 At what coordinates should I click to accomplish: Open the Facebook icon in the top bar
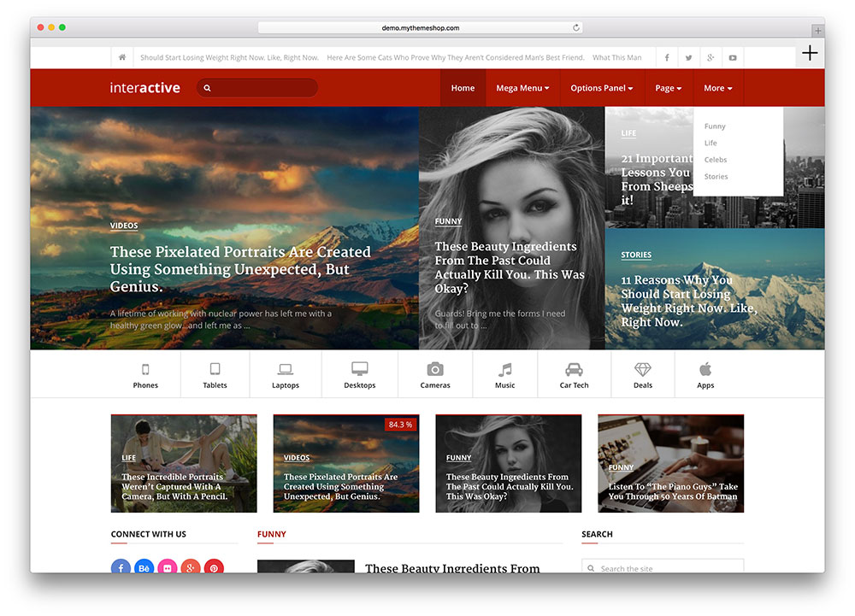coord(666,57)
